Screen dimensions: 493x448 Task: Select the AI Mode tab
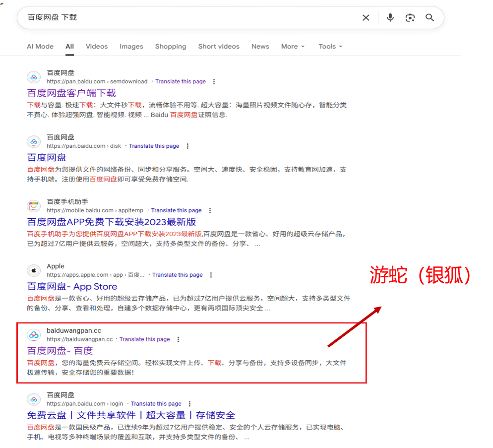pos(40,47)
